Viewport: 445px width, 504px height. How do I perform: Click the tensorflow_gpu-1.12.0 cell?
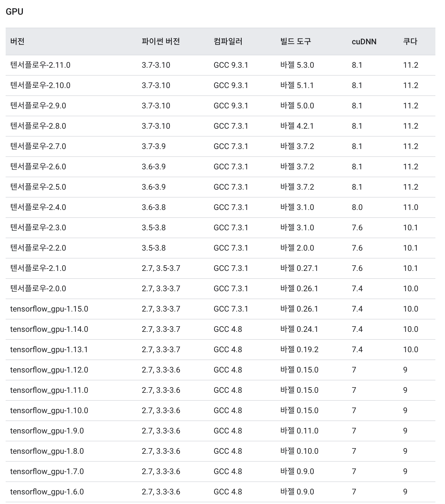pyautogui.click(x=49, y=370)
